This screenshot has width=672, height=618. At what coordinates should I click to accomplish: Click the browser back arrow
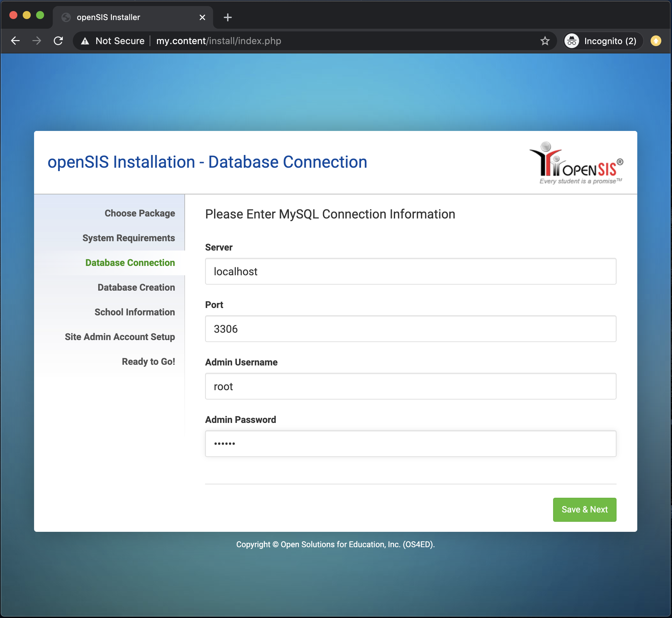click(x=15, y=41)
